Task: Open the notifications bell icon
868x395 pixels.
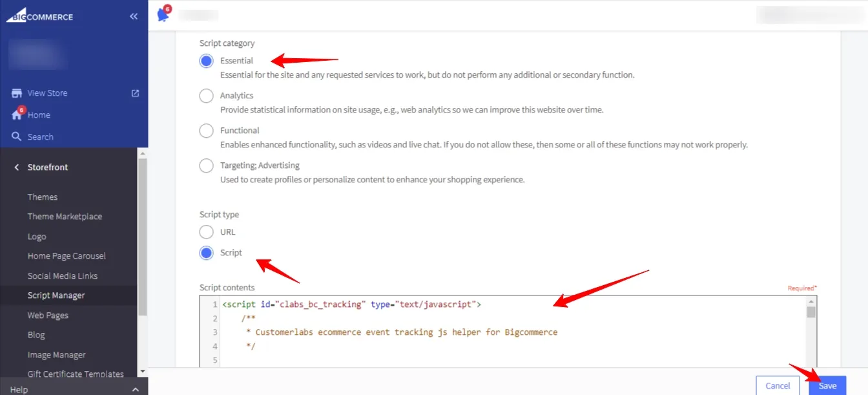Action: pyautogui.click(x=163, y=14)
